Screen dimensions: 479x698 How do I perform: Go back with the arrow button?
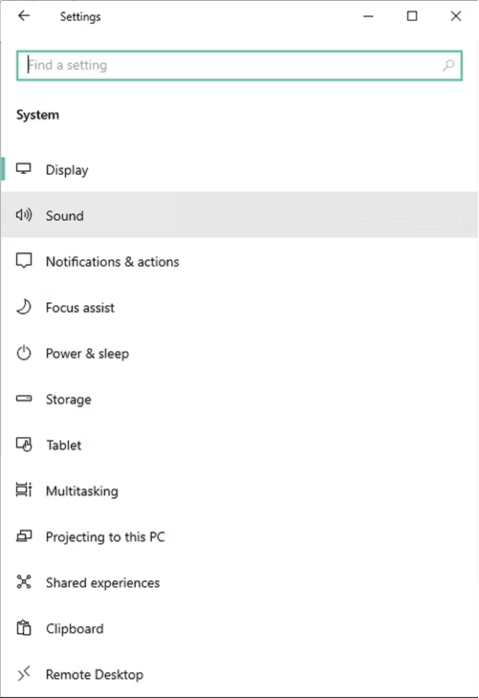pos(24,16)
